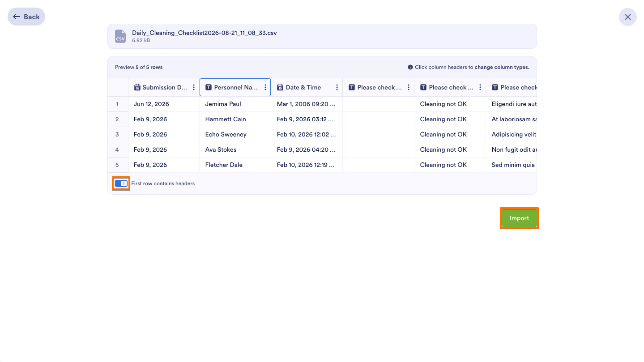This screenshot has width=644, height=362.
Task: Click the info icon beside column hint
Action: 410,67
